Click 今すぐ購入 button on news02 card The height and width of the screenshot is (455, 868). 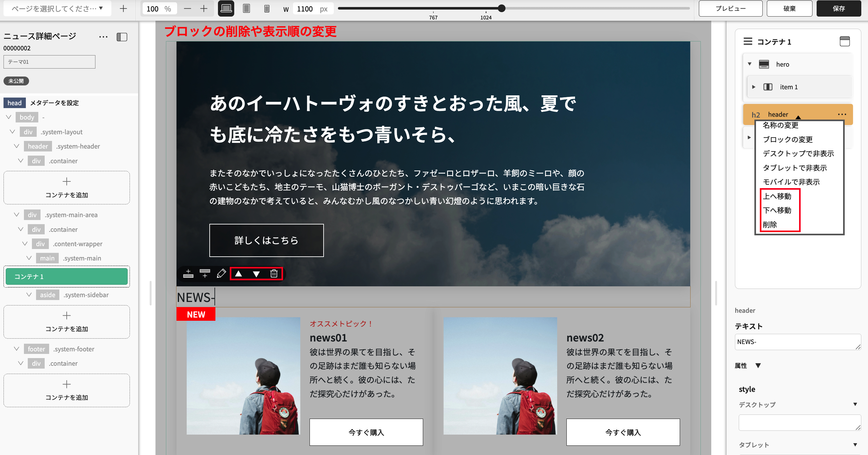click(x=623, y=432)
